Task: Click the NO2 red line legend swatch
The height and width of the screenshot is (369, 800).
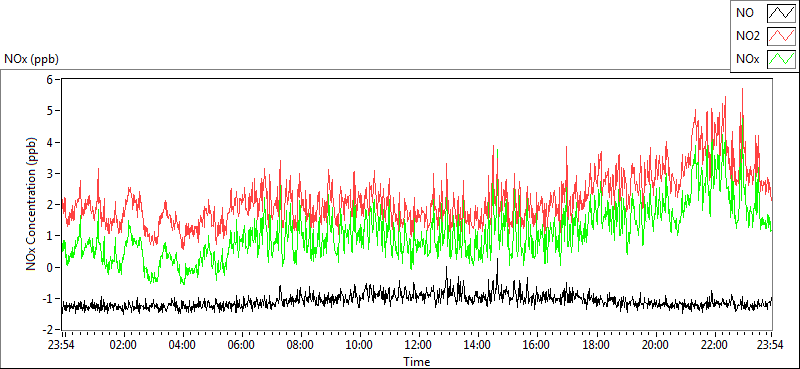Action: 782,36
